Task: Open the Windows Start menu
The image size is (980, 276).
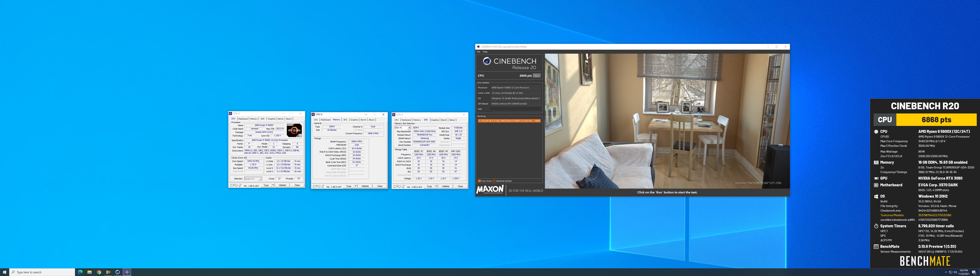Action: (x=5, y=272)
